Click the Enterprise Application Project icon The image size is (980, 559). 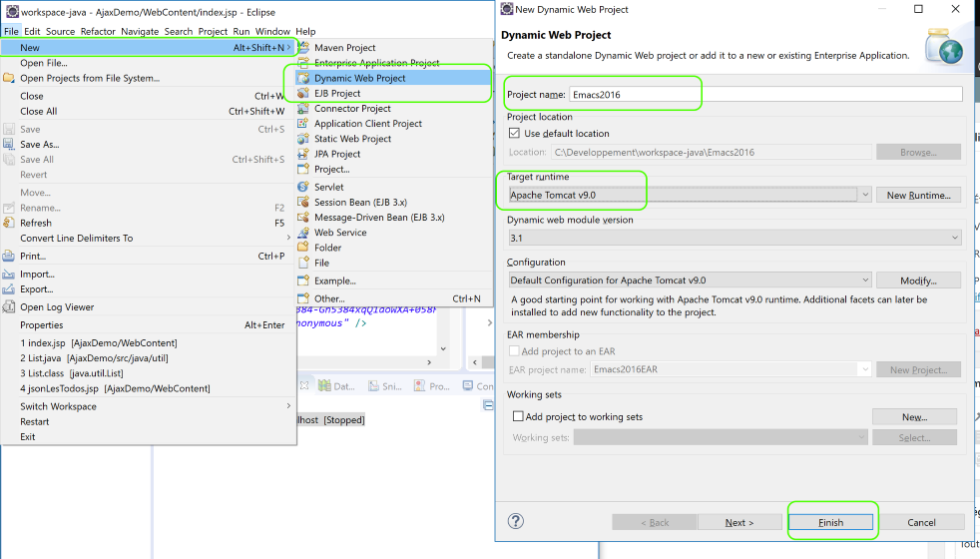point(303,63)
